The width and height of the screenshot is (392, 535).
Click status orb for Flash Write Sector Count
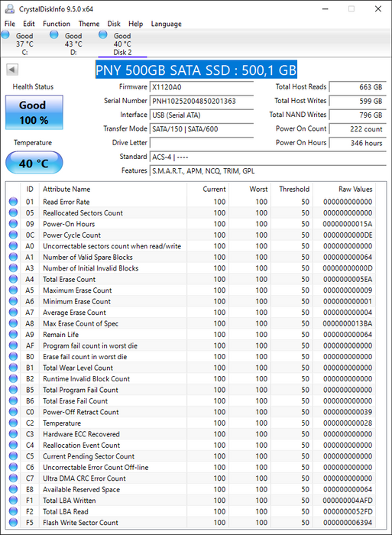(x=13, y=522)
